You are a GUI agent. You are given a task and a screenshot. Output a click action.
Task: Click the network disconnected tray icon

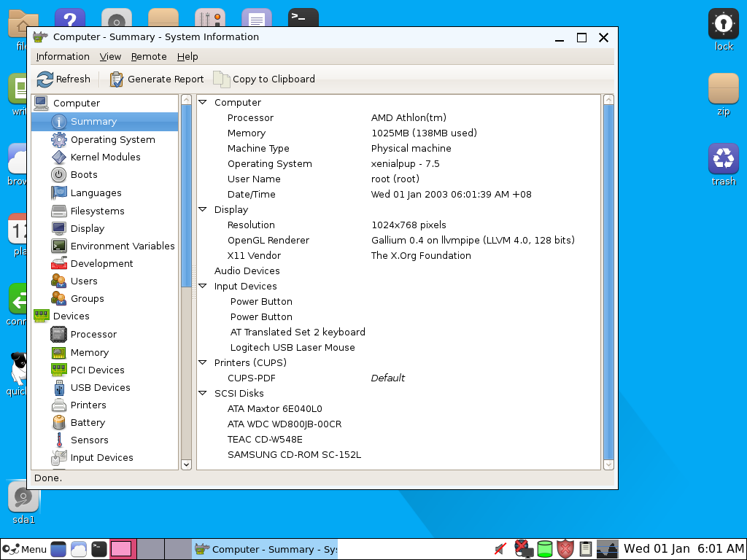524,549
